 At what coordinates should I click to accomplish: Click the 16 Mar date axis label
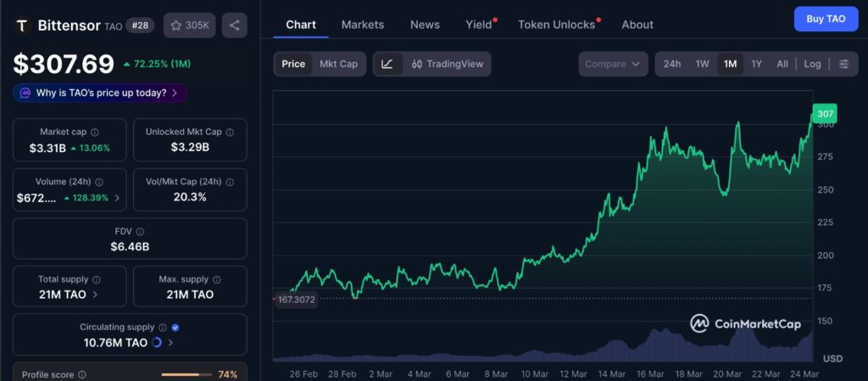pos(650,374)
